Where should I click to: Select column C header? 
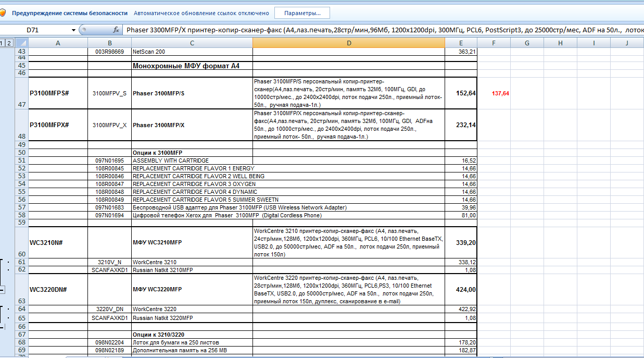pos(192,43)
